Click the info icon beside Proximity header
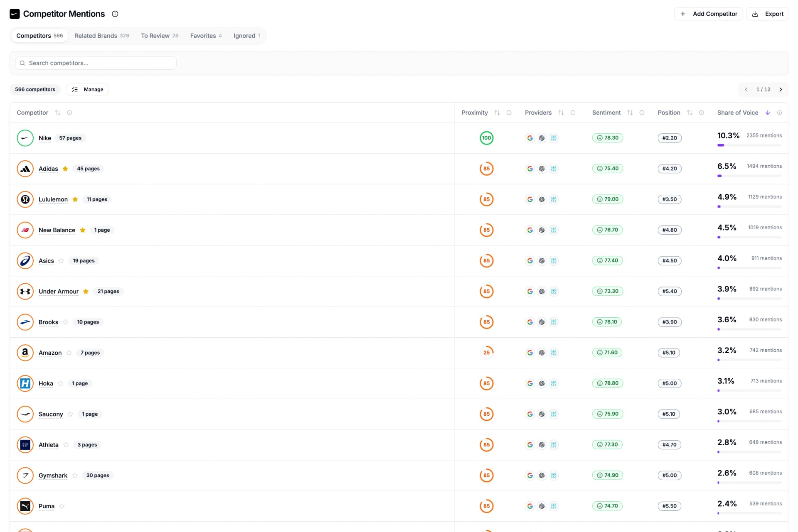 [x=509, y=113]
